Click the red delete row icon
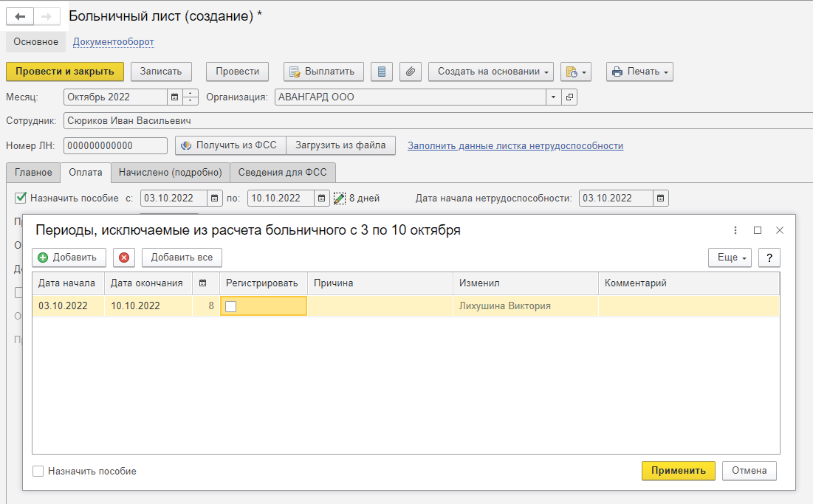The width and height of the screenshot is (813, 504). coord(124,258)
